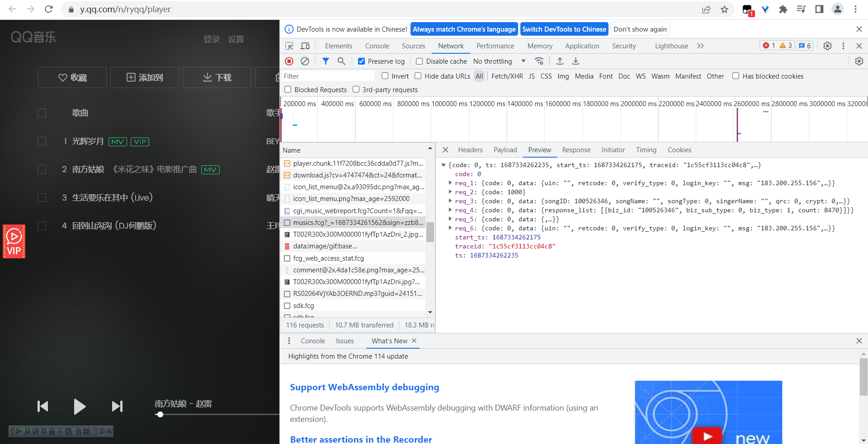Open the Payload tab
This screenshot has height=444, width=868.
505,150
